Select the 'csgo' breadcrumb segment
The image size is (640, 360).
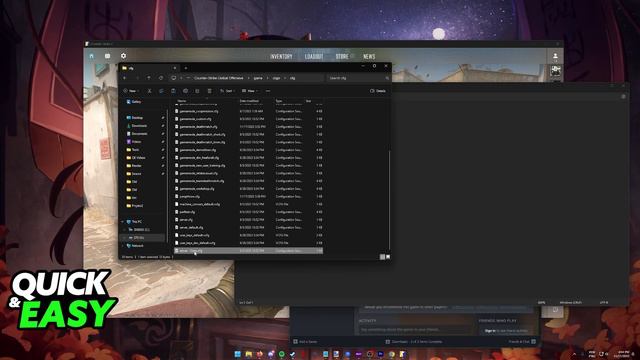click(276, 78)
